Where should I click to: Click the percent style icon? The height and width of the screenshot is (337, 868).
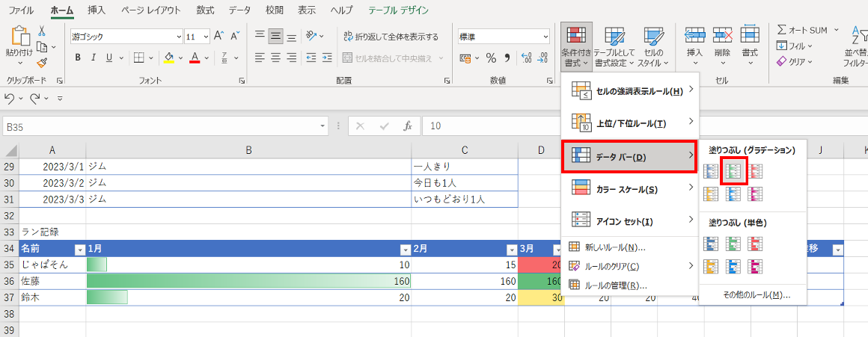click(491, 58)
